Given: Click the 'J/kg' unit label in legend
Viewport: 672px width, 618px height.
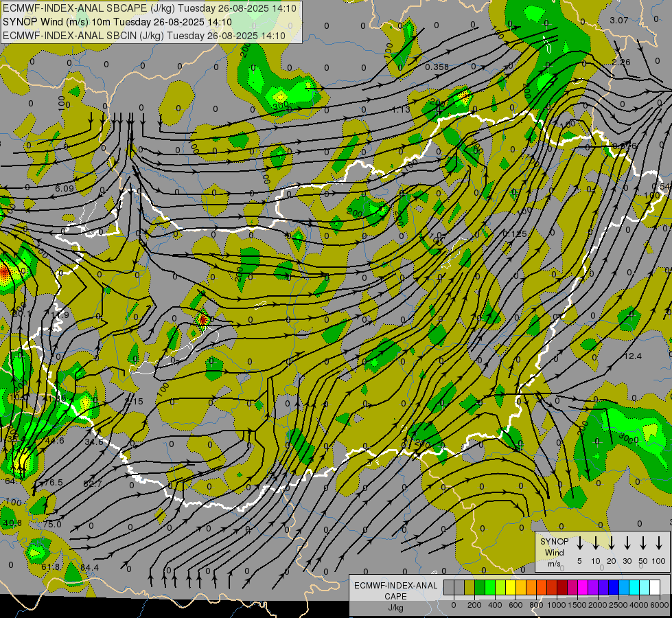Looking at the screenshot, I should coord(395,608).
